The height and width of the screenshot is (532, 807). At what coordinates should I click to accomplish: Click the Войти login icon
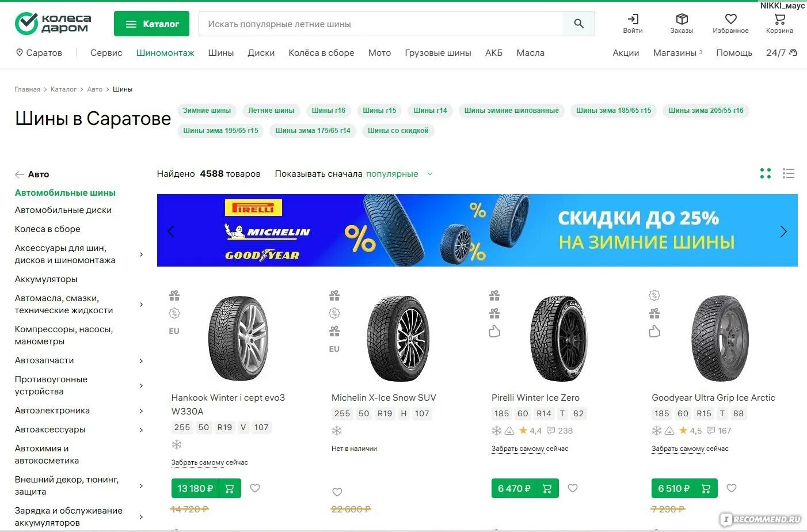pyautogui.click(x=633, y=19)
